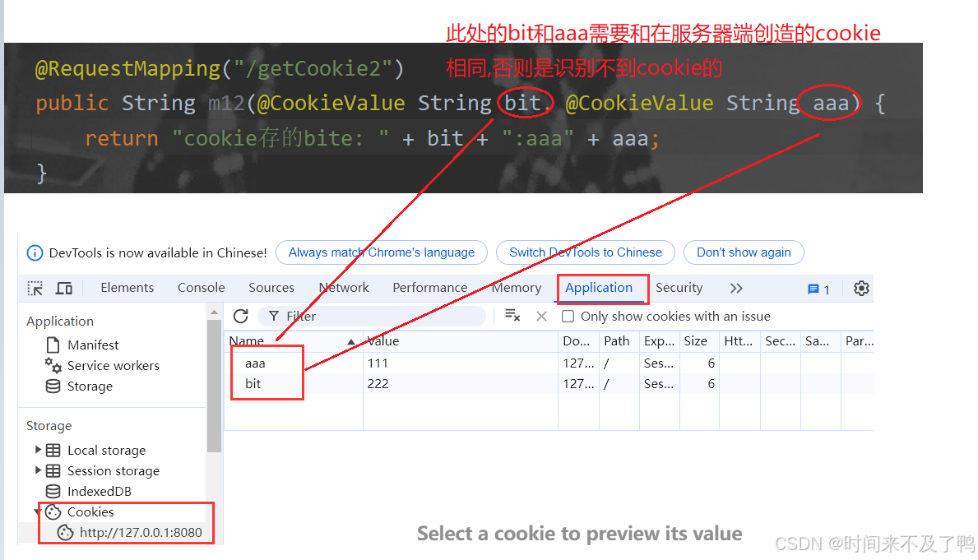Image resolution: width=978 pixels, height=560 pixels.
Task: Open the Memory tab
Action: coord(516,288)
